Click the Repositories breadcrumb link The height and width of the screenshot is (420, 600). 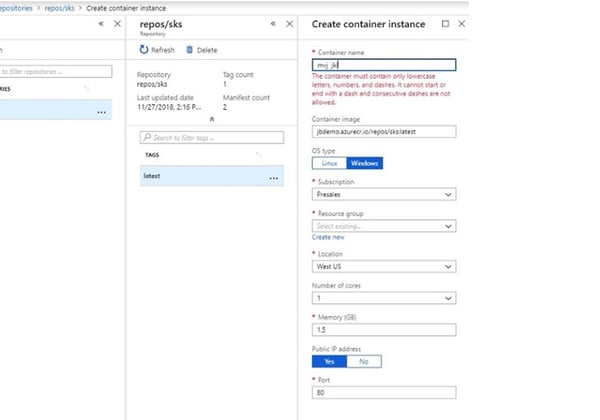[x=16, y=8]
